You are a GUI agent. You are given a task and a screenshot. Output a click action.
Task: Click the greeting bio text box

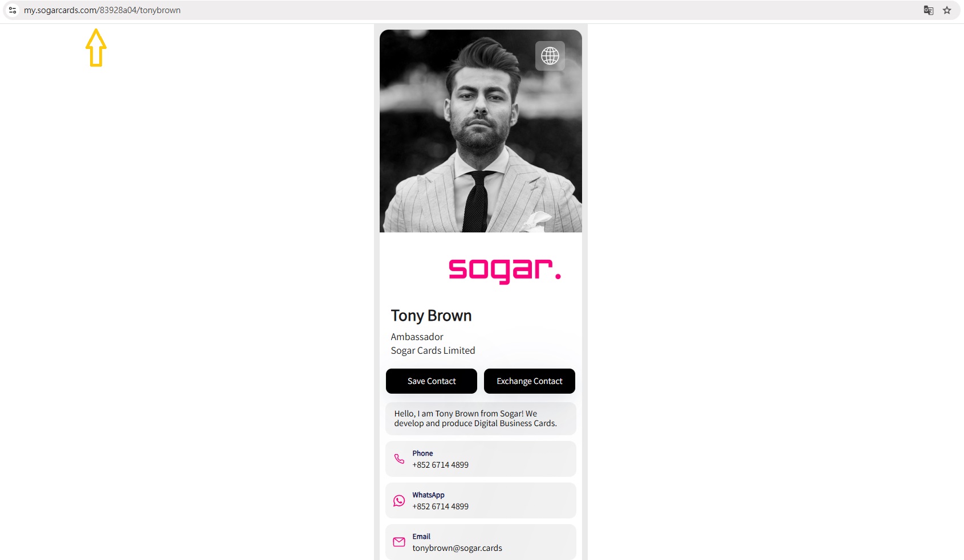(481, 419)
